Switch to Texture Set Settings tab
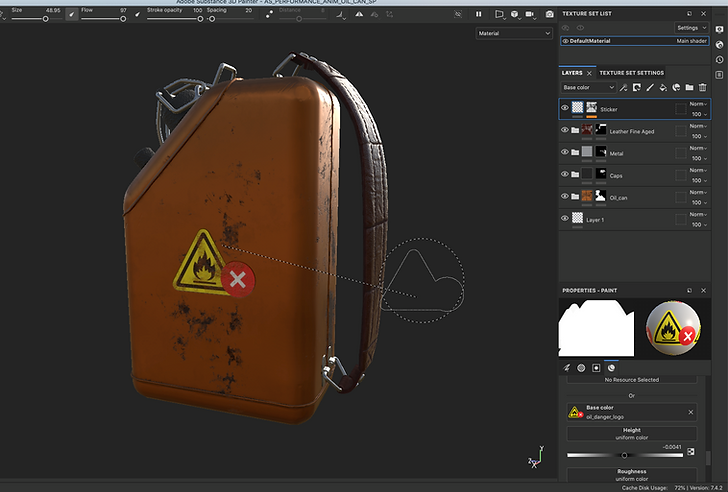Screen dimensions: 728x492 pos(631,73)
